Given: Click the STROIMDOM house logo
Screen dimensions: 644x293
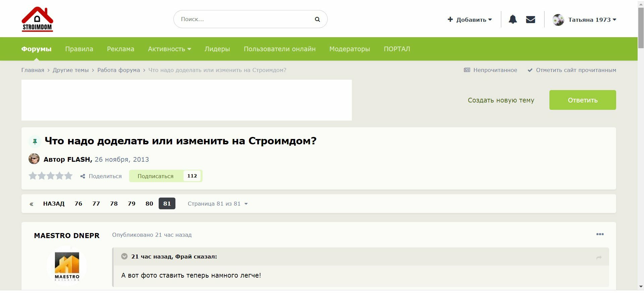Looking at the screenshot, I should (37, 19).
